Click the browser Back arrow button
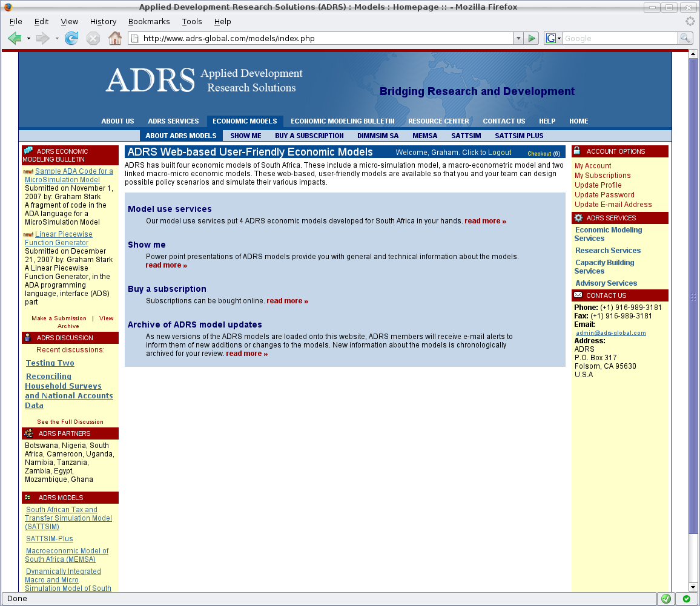 click(15, 39)
